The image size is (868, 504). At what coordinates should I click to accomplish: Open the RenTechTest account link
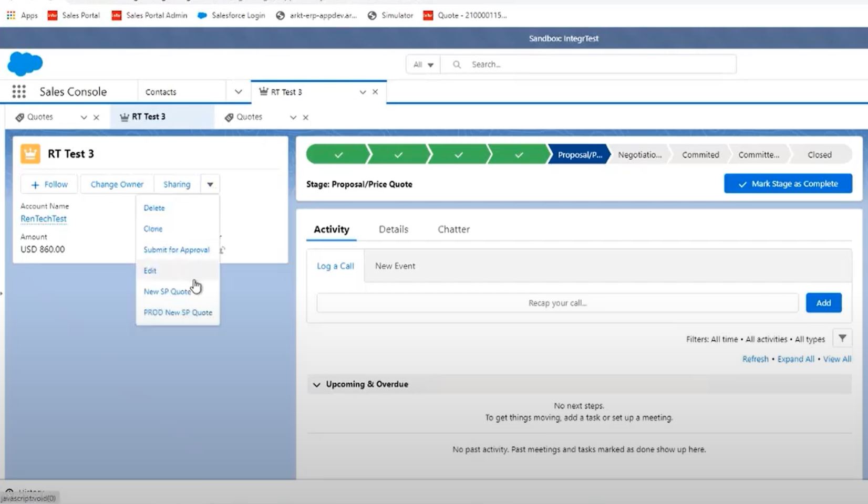(x=44, y=218)
